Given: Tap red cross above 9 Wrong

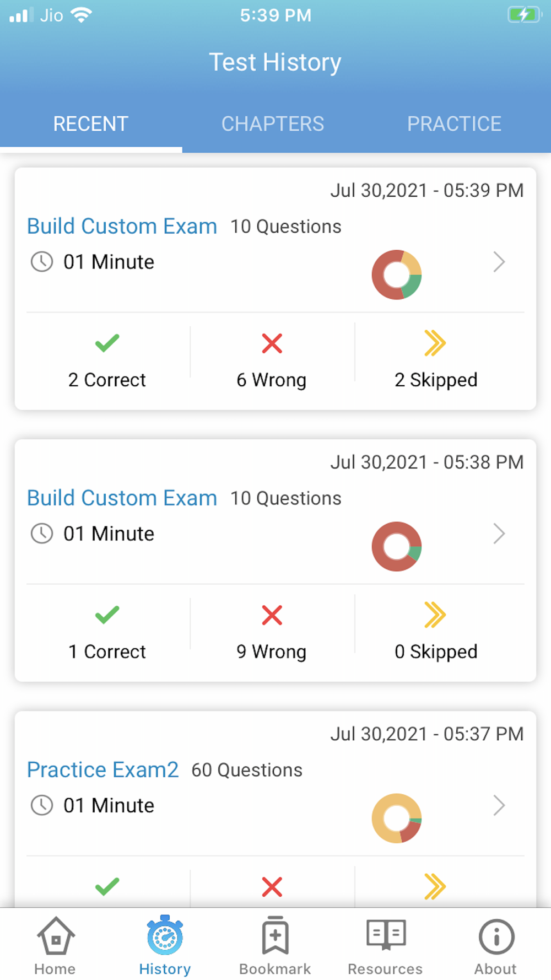Looking at the screenshot, I should coord(272,615).
